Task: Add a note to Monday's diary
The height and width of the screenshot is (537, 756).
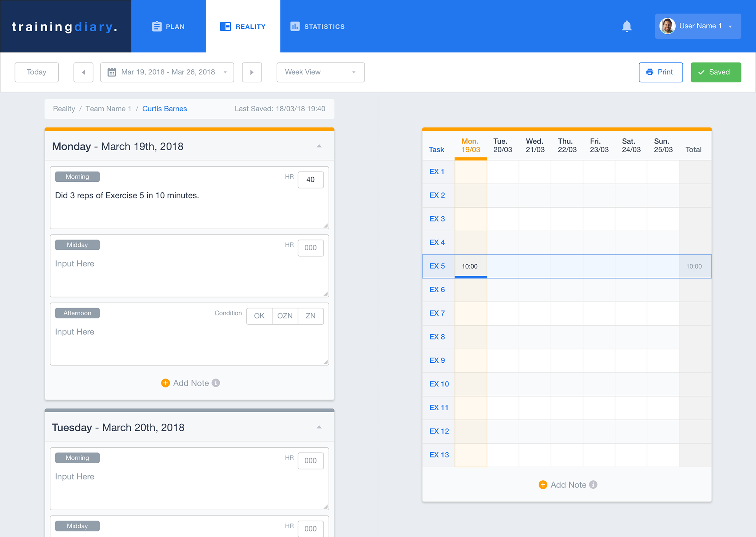Action: pos(191,383)
